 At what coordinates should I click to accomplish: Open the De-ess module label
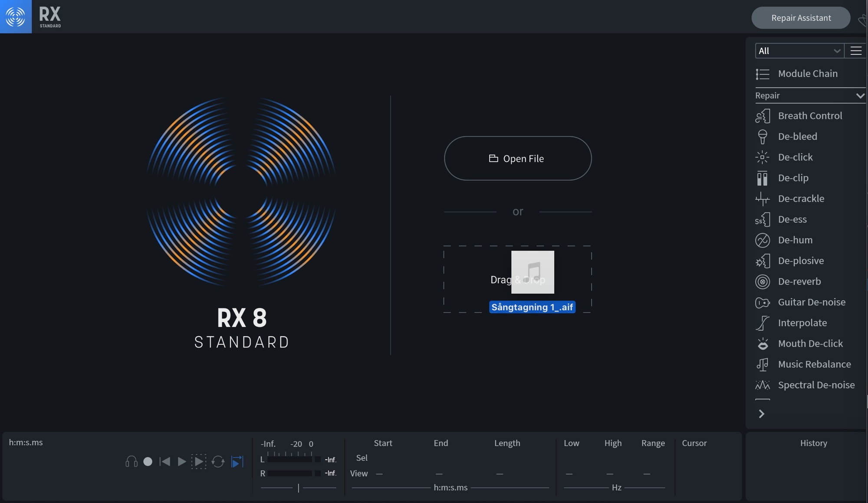click(x=792, y=219)
